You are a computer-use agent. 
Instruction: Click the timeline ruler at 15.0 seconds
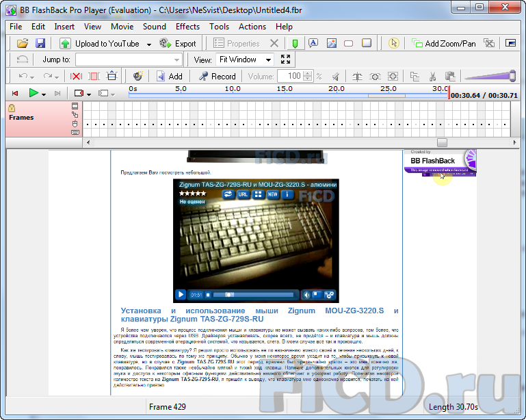[285, 89]
